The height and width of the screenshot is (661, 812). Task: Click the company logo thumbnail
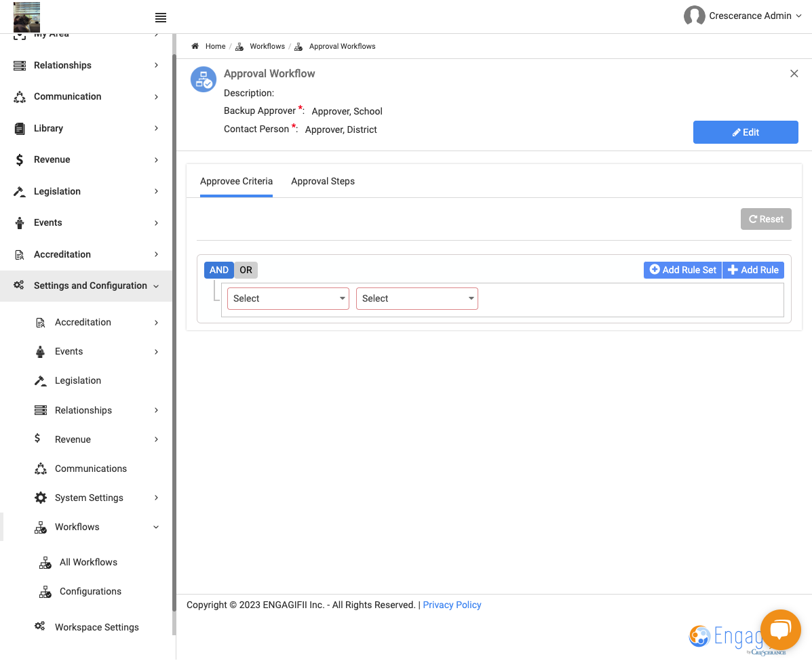click(27, 17)
